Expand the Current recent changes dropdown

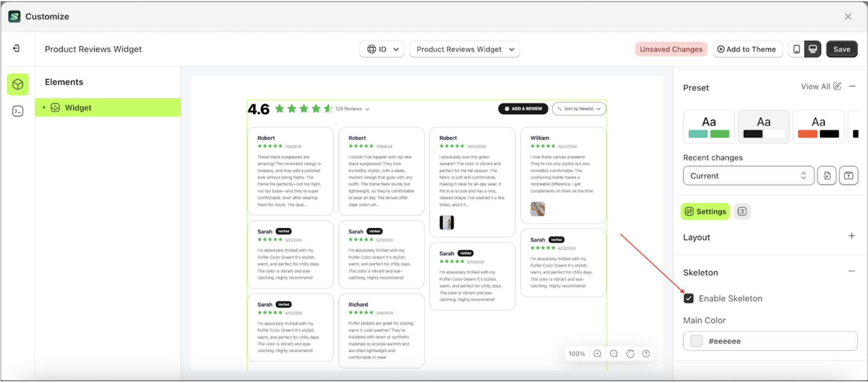(x=748, y=175)
